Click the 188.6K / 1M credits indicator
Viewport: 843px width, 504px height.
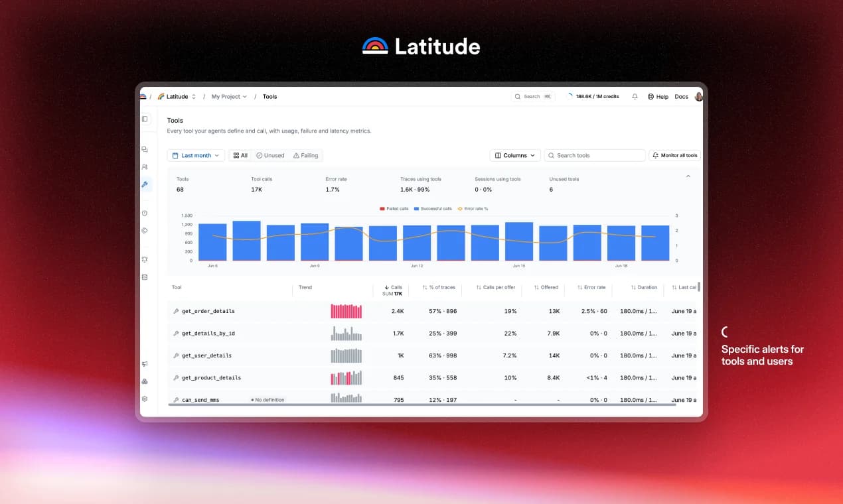592,96
